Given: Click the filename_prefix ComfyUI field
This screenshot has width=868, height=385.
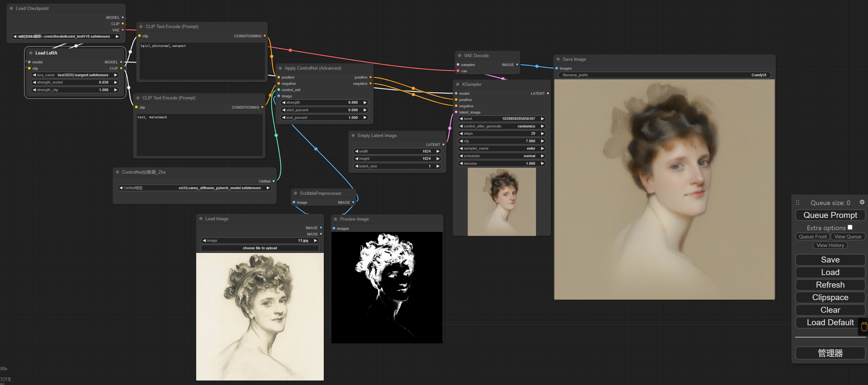Looking at the screenshot, I should pos(664,75).
